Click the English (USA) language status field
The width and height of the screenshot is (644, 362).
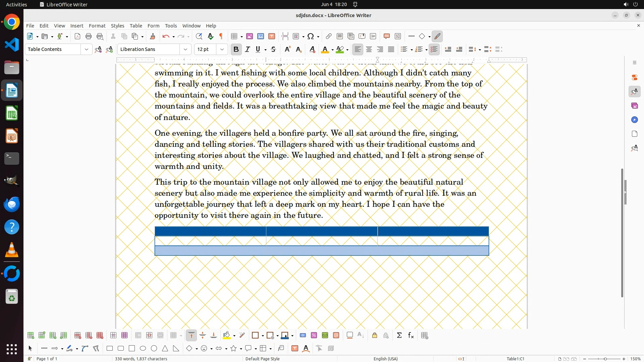pos(385,359)
